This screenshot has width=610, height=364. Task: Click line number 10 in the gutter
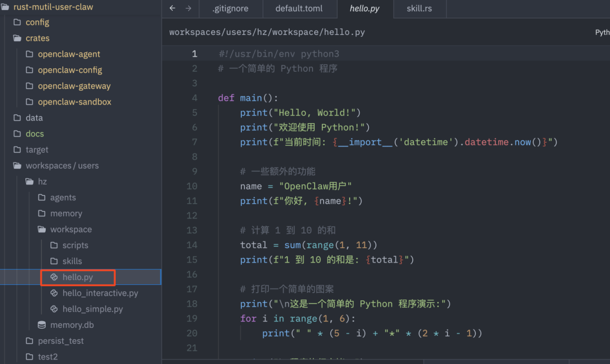191,186
